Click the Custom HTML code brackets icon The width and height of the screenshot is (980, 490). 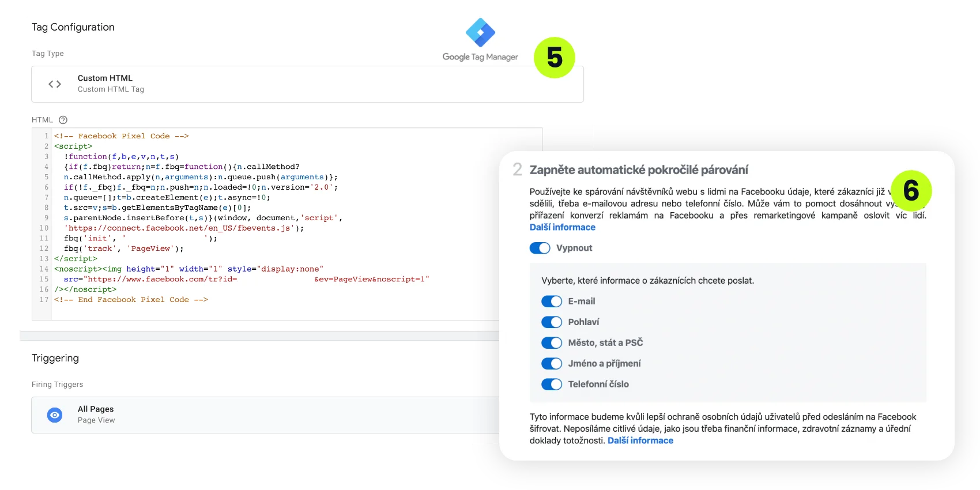pyautogui.click(x=55, y=84)
